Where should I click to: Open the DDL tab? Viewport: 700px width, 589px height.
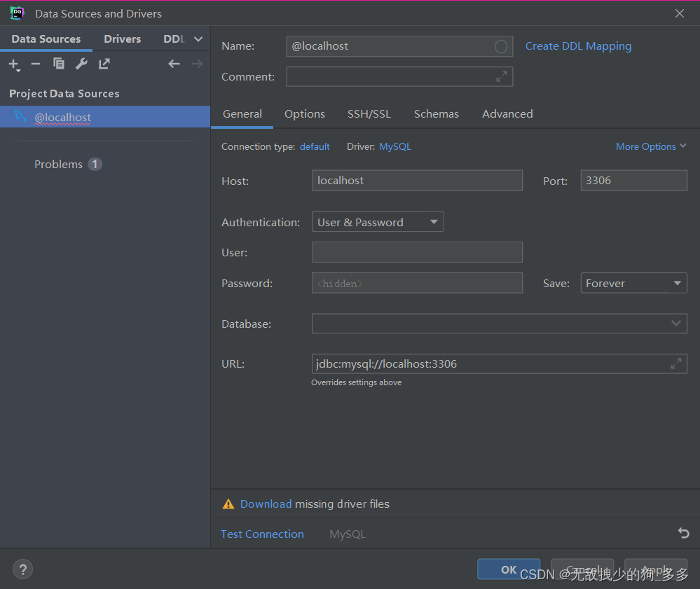(x=174, y=39)
